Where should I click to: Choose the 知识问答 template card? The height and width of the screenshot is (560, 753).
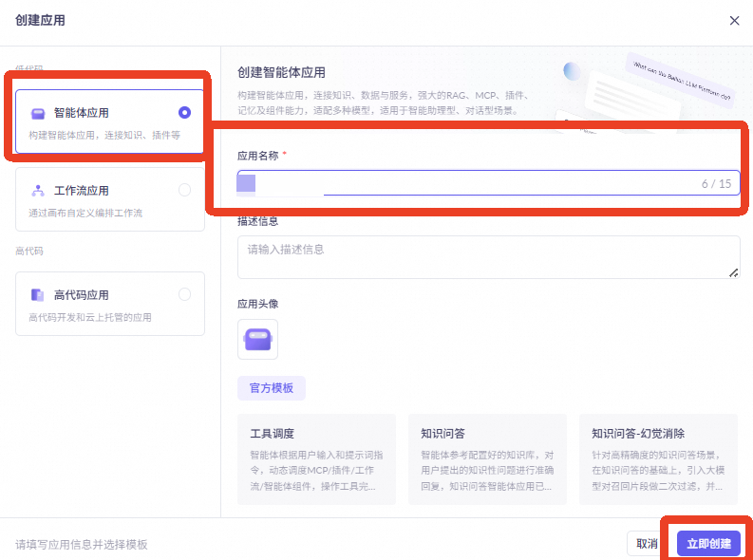click(487, 459)
